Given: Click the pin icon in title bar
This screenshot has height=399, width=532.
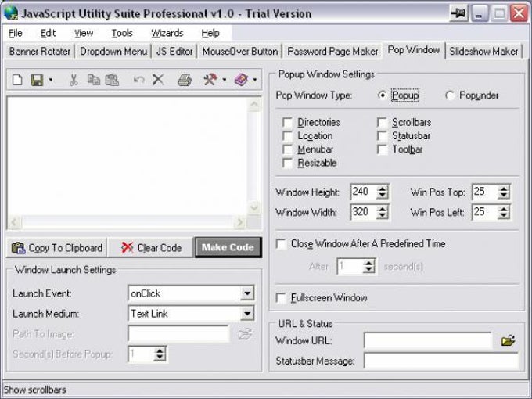Looking at the screenshot, I should click(x=458, y=13).
